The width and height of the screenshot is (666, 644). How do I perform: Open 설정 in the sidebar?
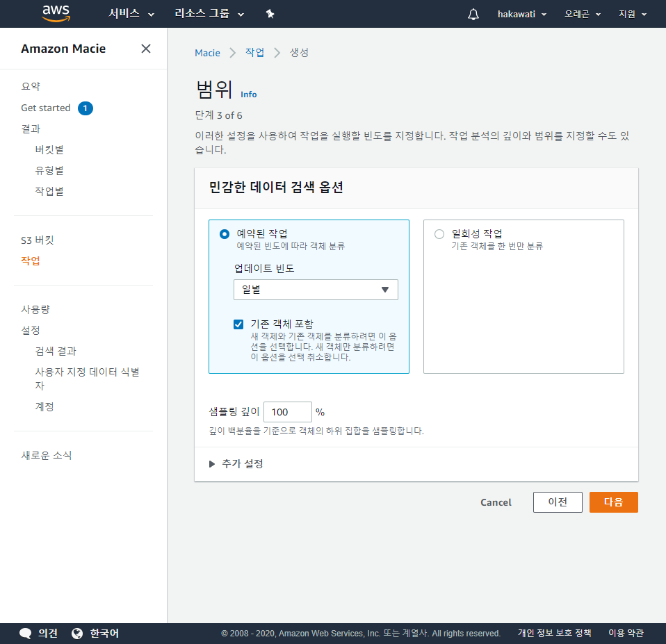31,330
